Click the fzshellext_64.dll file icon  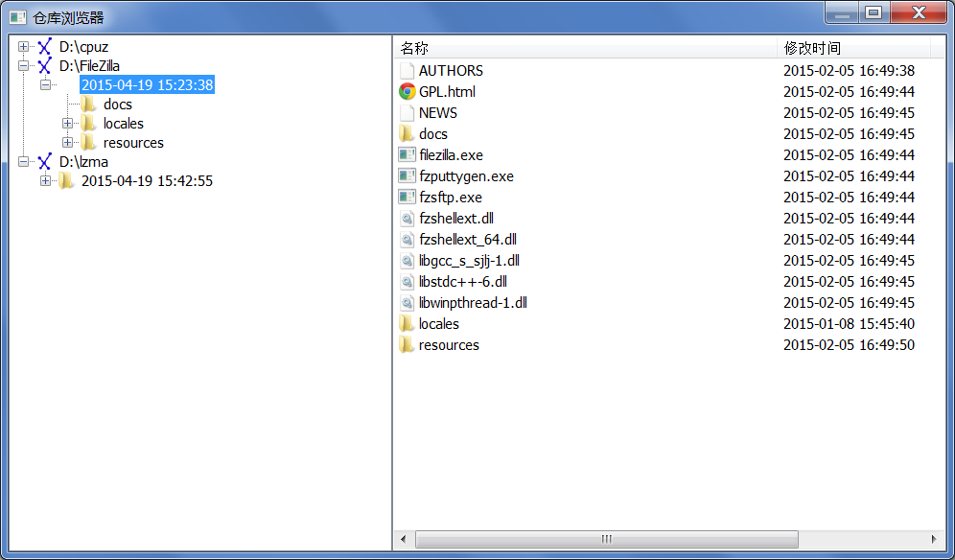(x=407, y=240)
